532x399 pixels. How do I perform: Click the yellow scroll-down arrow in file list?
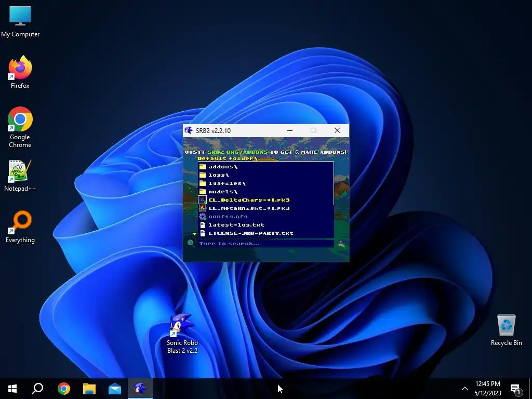[194, 234]
